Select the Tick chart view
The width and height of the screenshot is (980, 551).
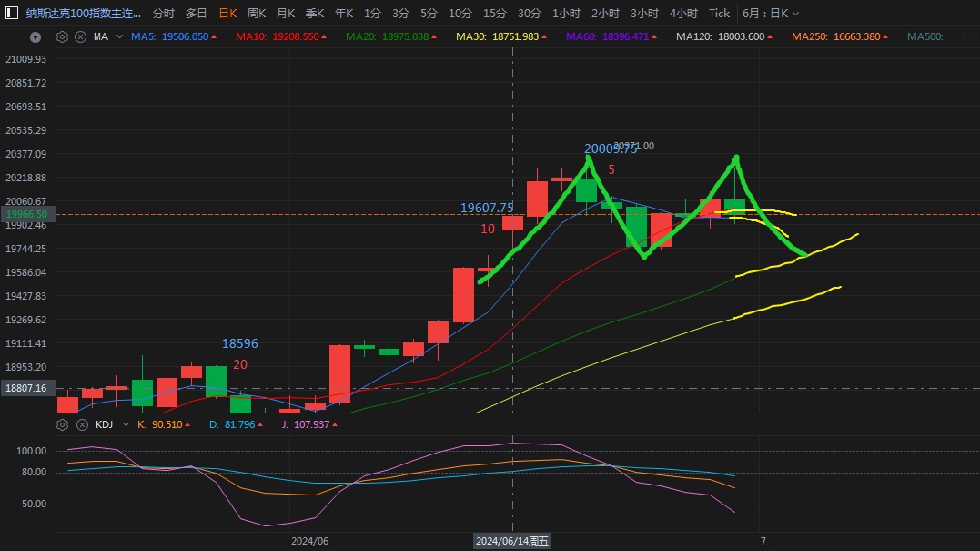(x=719, y=14)
